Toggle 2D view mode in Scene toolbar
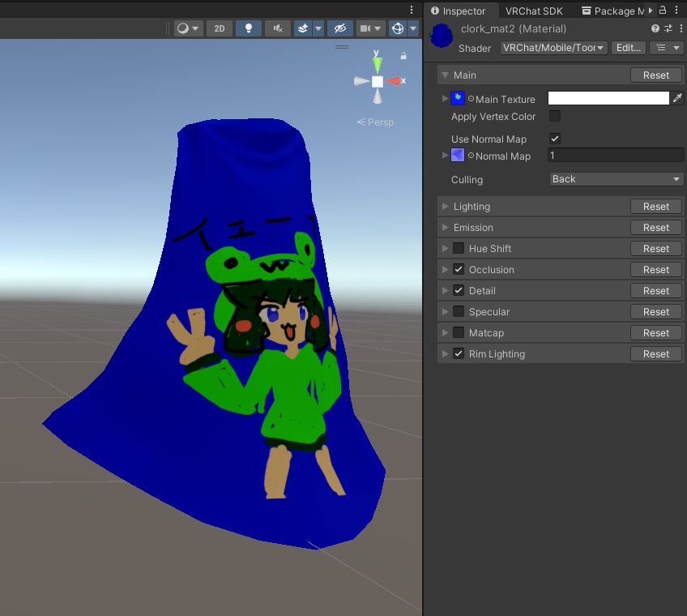 [x=219, y=28]
